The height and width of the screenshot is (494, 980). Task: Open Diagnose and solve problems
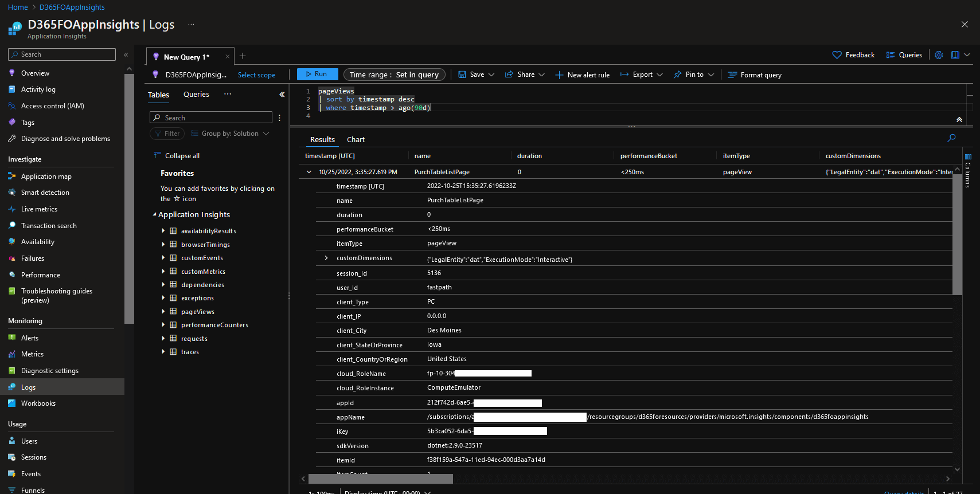click(65, 139)
